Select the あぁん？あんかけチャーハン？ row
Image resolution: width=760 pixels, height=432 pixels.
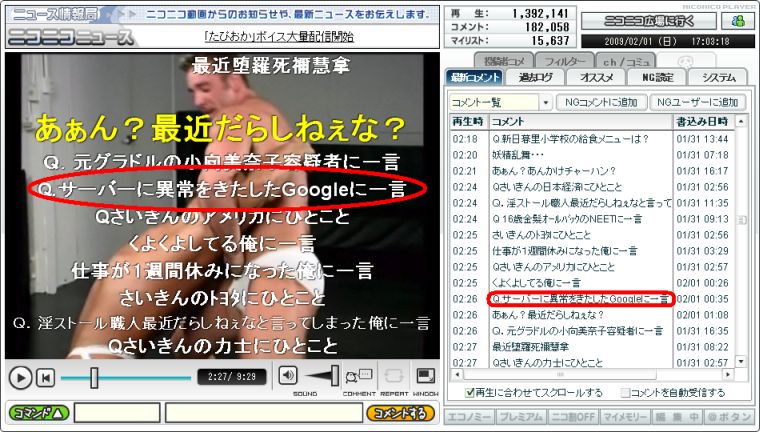tap(591, 171)
